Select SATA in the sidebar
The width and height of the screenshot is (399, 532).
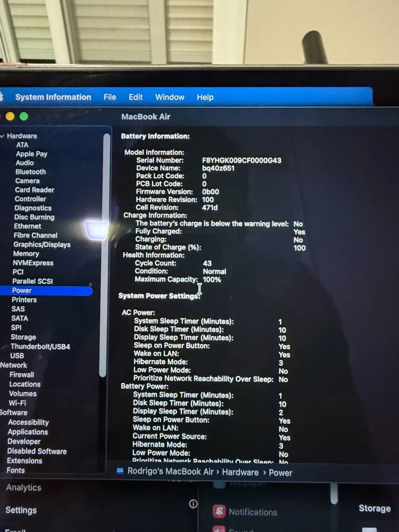click(x=20, y=318)
